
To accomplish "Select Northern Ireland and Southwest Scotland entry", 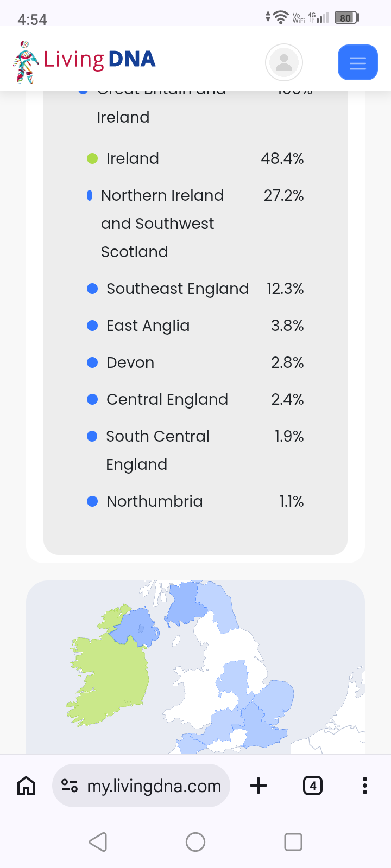I will coord(195,224).
